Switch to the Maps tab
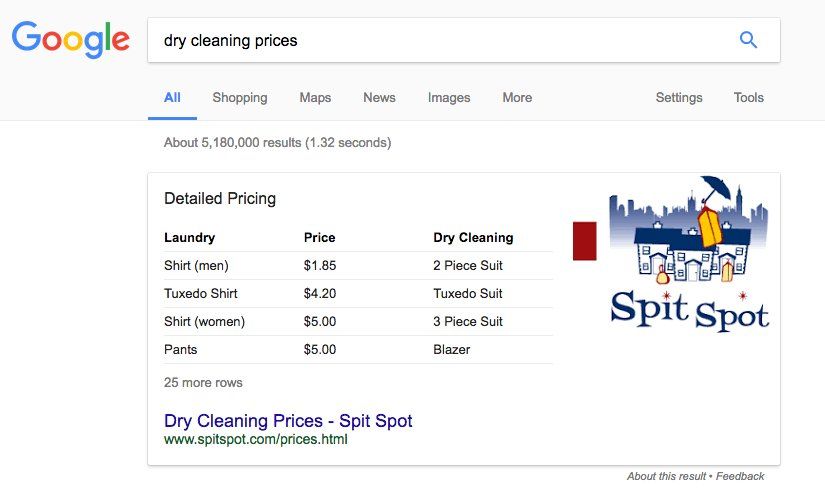The width and height of the screenshot is (825, 488). [x=315, y=98]
